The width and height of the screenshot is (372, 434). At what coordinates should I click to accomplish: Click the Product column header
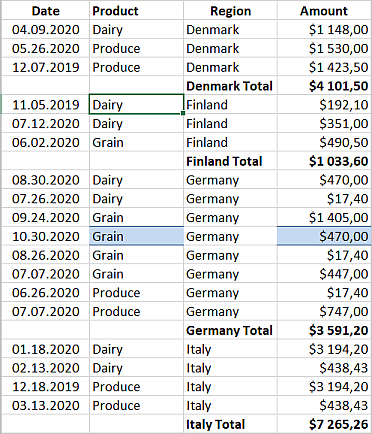tap(136, 11)
